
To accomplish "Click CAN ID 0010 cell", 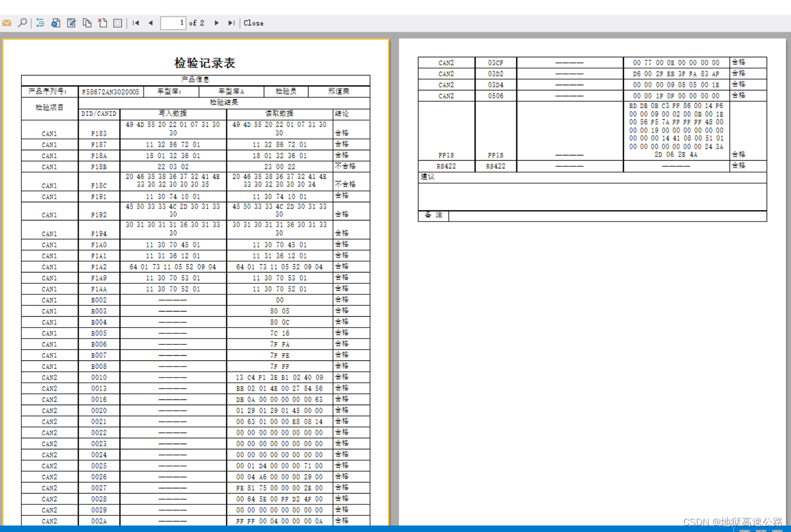I will [99, 378].
